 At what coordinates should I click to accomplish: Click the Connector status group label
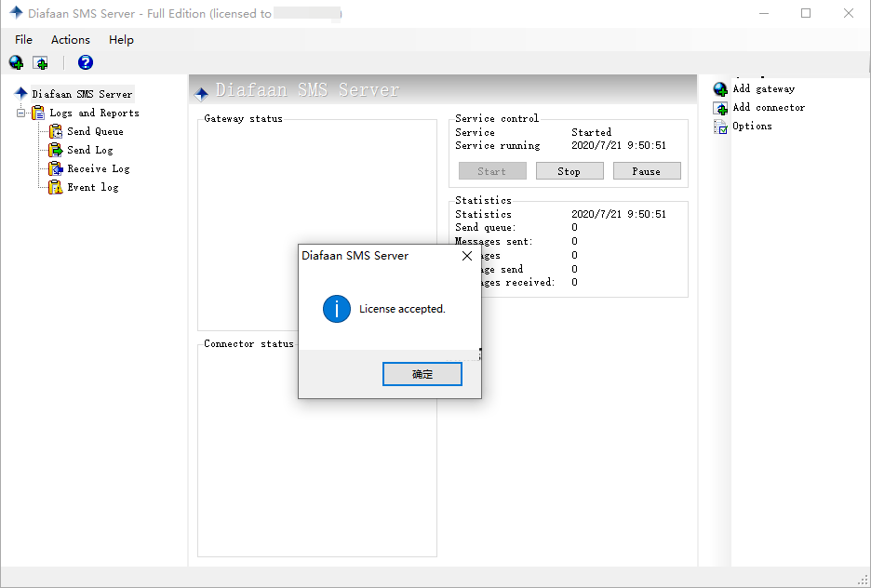(248, 343)
